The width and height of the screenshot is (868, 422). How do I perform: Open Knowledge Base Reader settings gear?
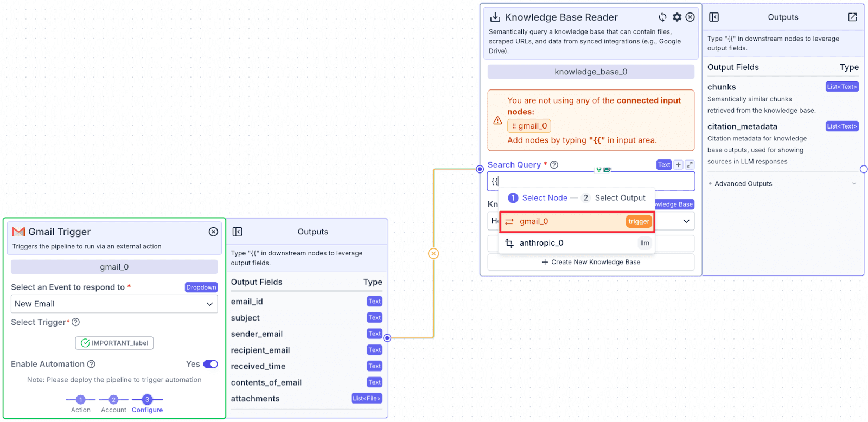coord(677,17)
